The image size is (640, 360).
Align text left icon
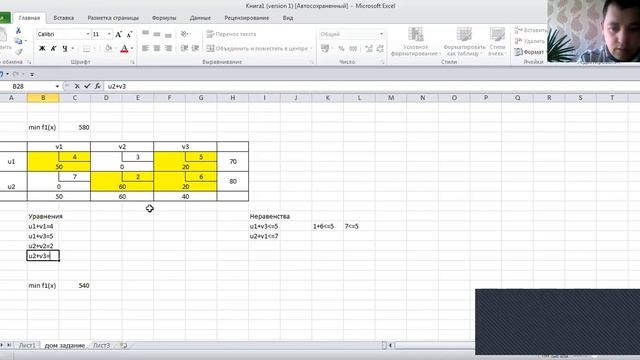point(145,49)
